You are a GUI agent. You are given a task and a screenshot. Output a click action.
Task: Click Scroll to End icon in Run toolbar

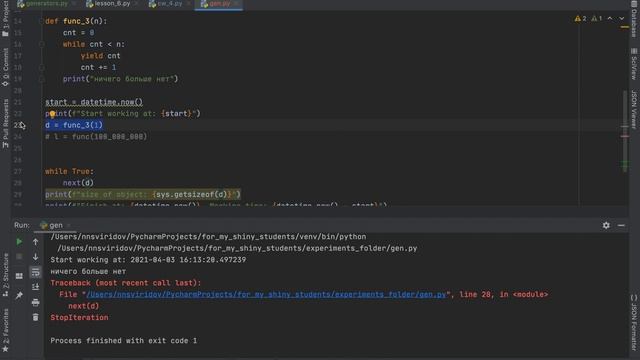click(36, 287)
